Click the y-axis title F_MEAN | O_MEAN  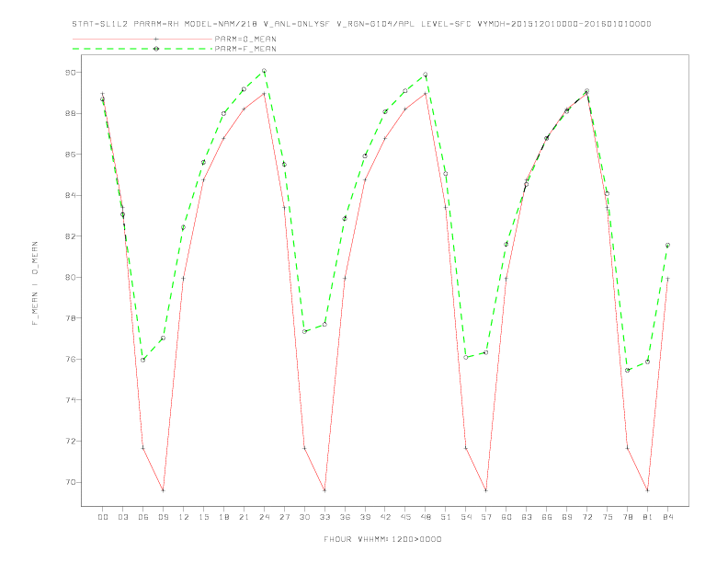[35, 283]
